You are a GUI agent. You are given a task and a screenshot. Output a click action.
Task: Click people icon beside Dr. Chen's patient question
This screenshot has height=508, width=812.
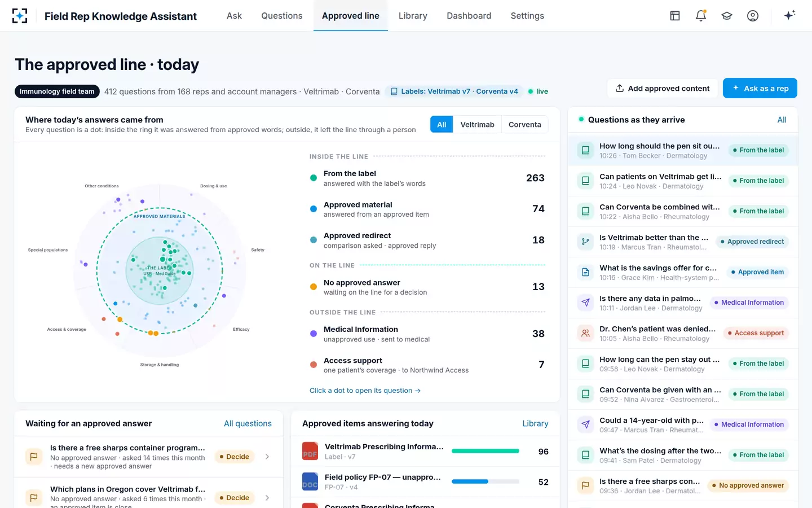[585, 333]
